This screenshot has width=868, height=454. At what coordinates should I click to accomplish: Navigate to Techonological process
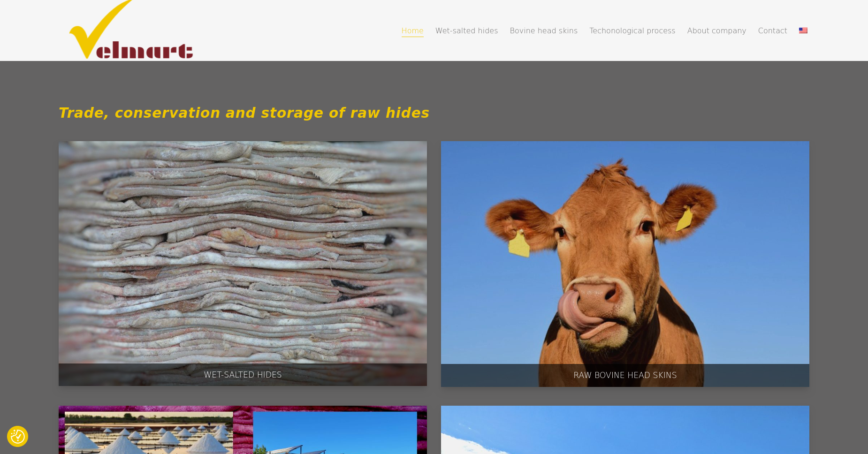coord(632,30)
